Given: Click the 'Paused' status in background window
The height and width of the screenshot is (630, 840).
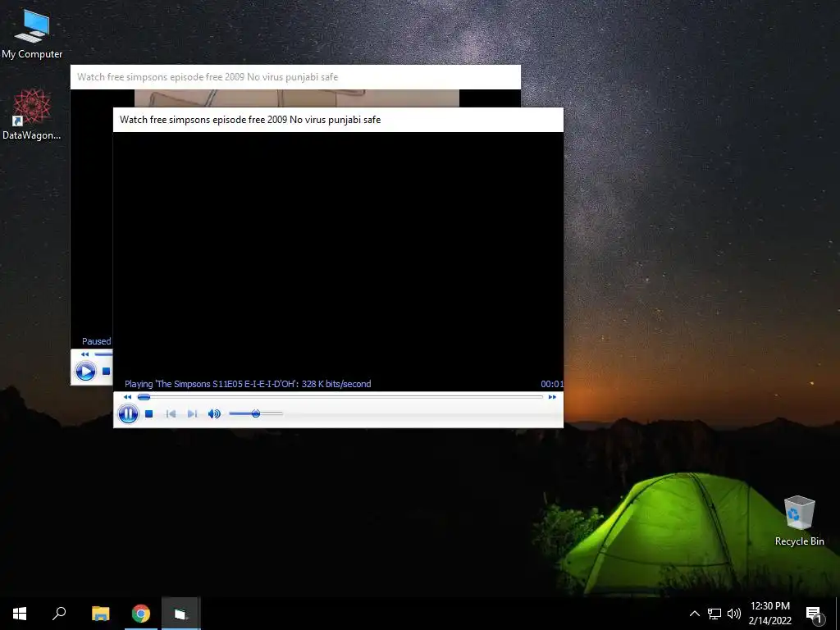Looking at the screenshot, I should click(x=97, y=341).
